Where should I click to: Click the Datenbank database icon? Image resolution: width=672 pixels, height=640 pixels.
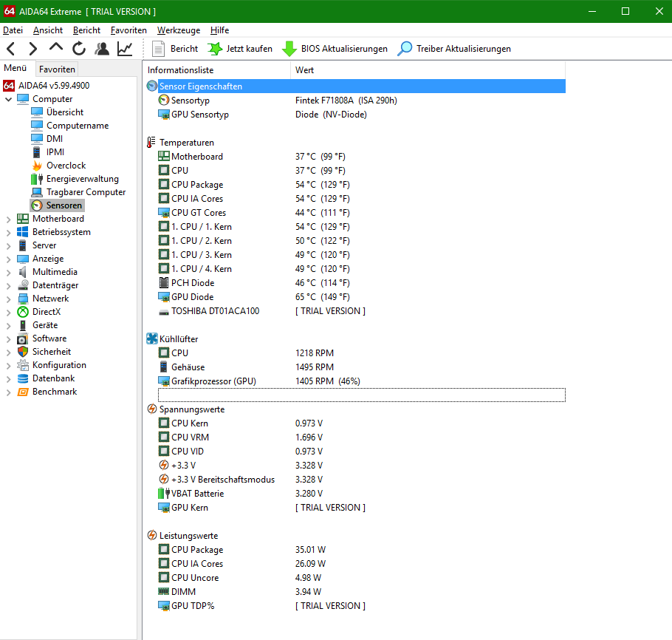pos(23,378)
